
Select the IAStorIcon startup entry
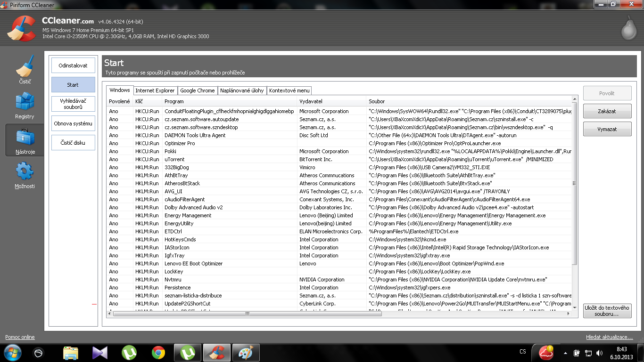tap(339, 247)
